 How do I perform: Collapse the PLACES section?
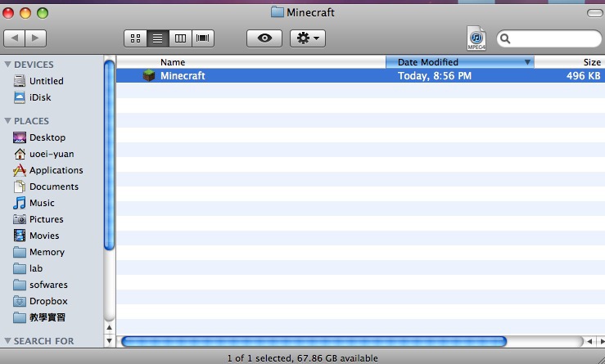[x=7, y=121]
